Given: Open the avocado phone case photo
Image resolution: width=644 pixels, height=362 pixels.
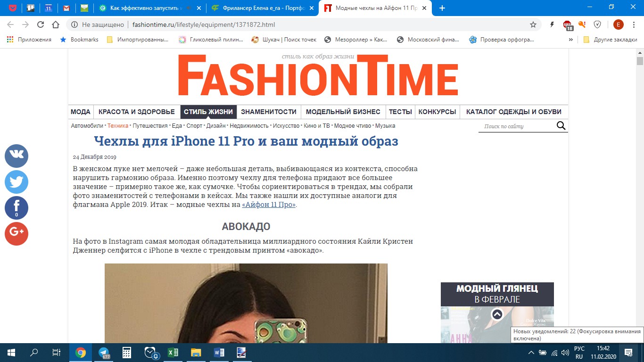Looking at the screenshot, I should pyautogui.click(x=246, y=303).
